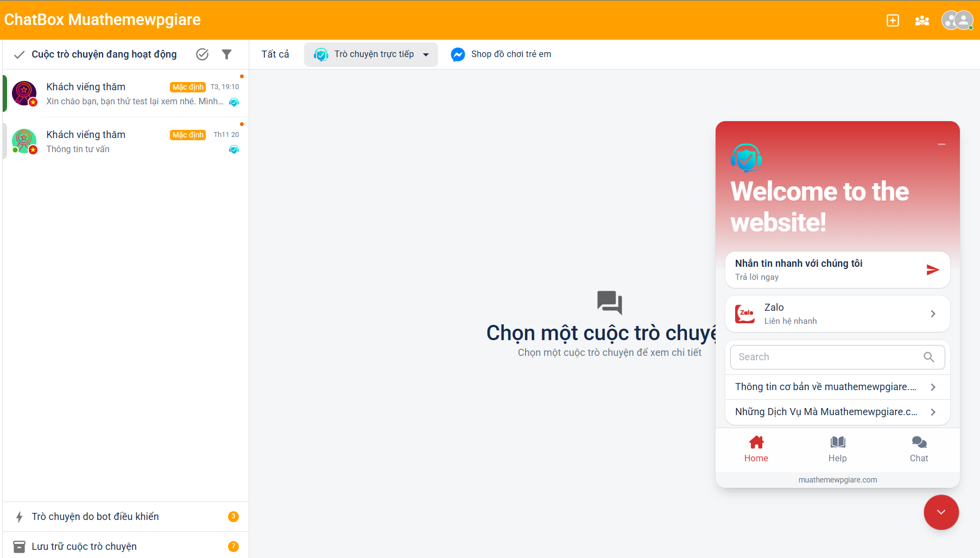Image resolution: width=980 pixels, height=558 pixels.
Task: Select the Chat bubble icon in widget navigation
Action: pyautogui.click(x=919, y=448)
